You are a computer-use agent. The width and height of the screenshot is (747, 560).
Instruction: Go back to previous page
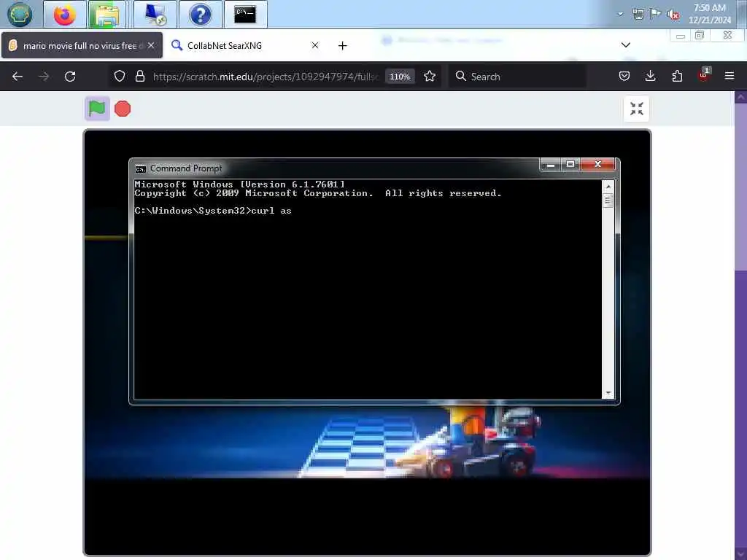pyautogui.click(x=18, y=76)
